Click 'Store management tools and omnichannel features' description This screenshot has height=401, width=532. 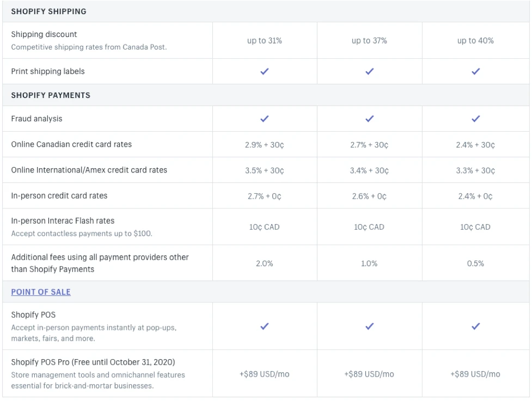98,380
